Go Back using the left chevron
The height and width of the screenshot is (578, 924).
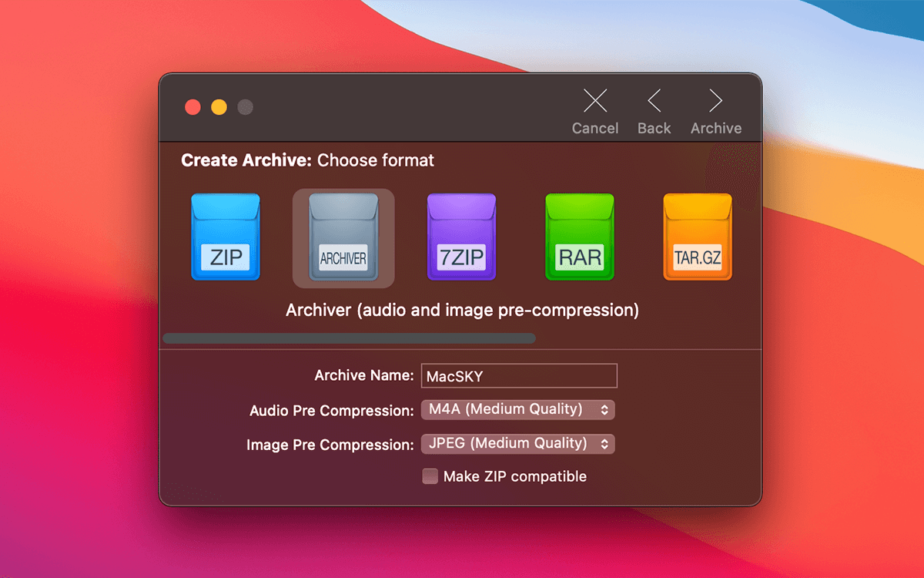tap(654, 101)
